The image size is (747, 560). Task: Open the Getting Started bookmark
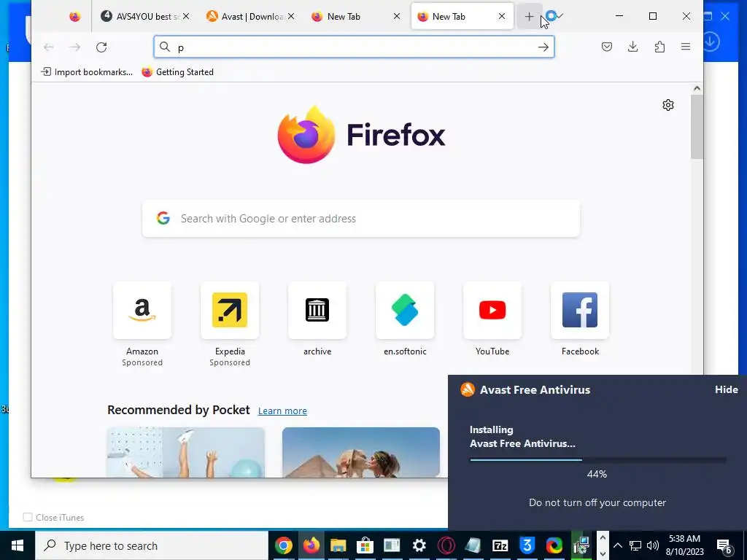pos(178,72)
